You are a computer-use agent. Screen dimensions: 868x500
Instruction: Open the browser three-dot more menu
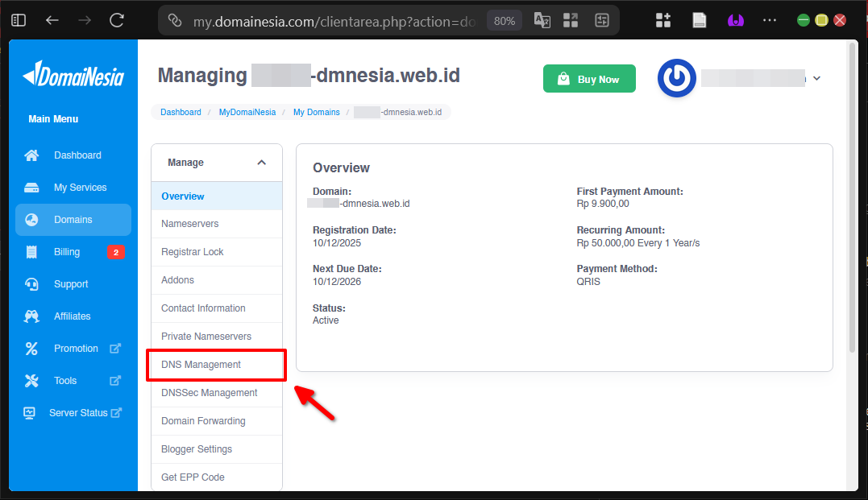click(770, 19)
